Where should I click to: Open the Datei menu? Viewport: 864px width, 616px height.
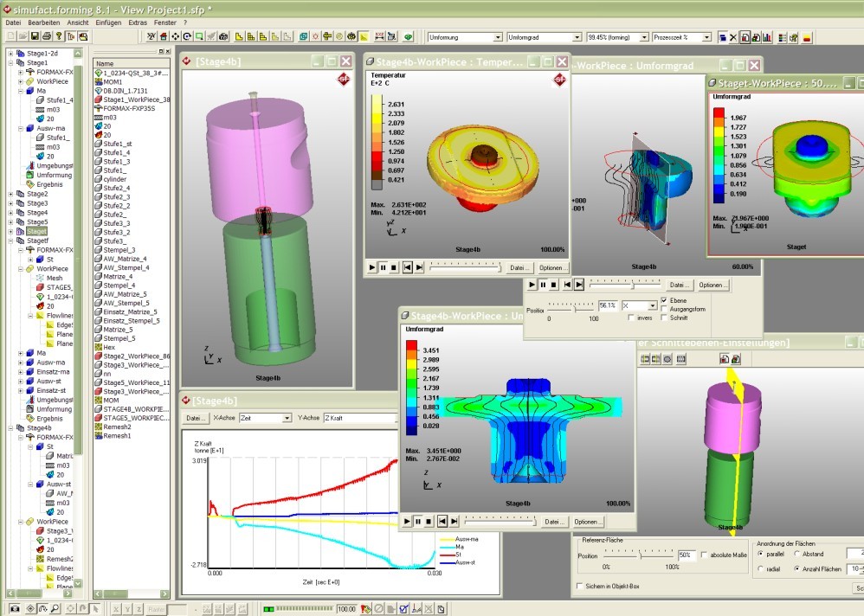[x=13, y=22]
